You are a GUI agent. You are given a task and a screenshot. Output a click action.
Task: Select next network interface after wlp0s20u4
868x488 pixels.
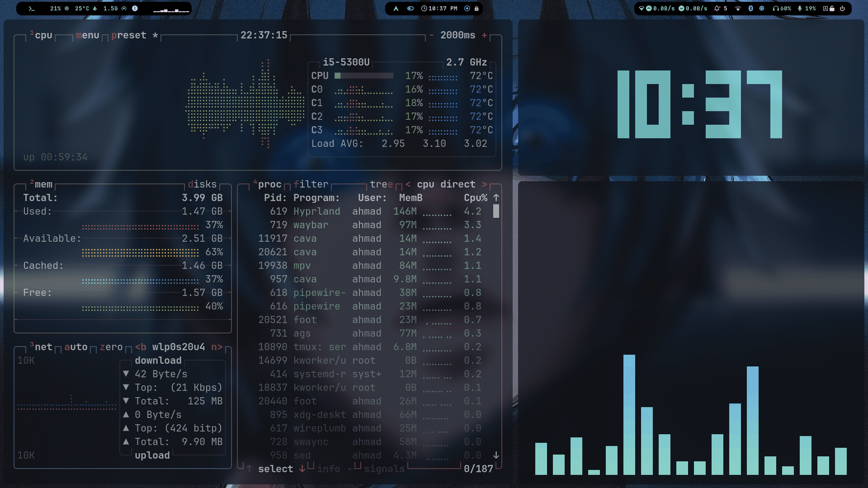click(217, 347)
